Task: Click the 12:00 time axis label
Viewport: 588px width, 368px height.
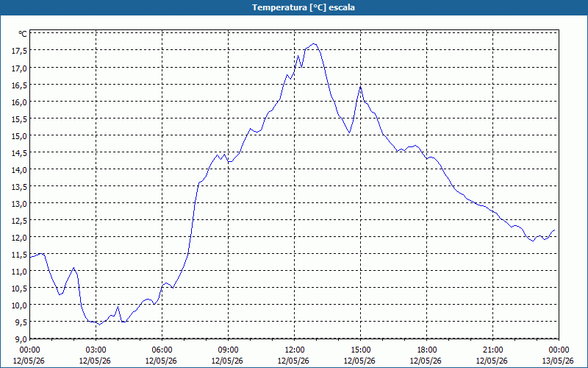Action: click(x=295, y=350)
